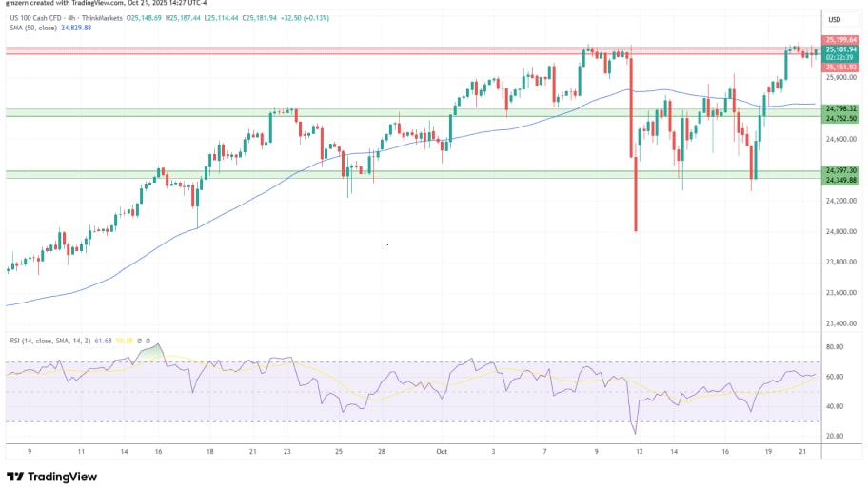Image resolution: width=868 pixels, height=488 pixels.
Task: Select the red 25,151.93 price label
Action: click(x=840, y=68)
